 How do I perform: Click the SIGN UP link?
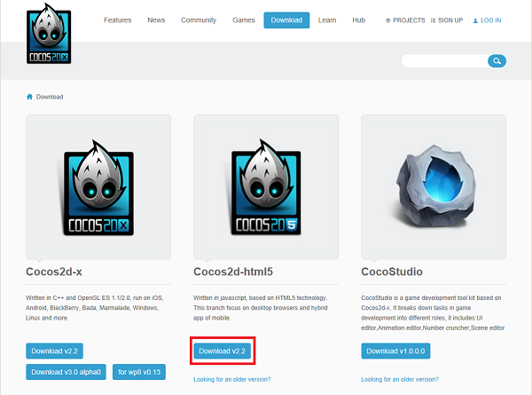click(x=450, y=20)
